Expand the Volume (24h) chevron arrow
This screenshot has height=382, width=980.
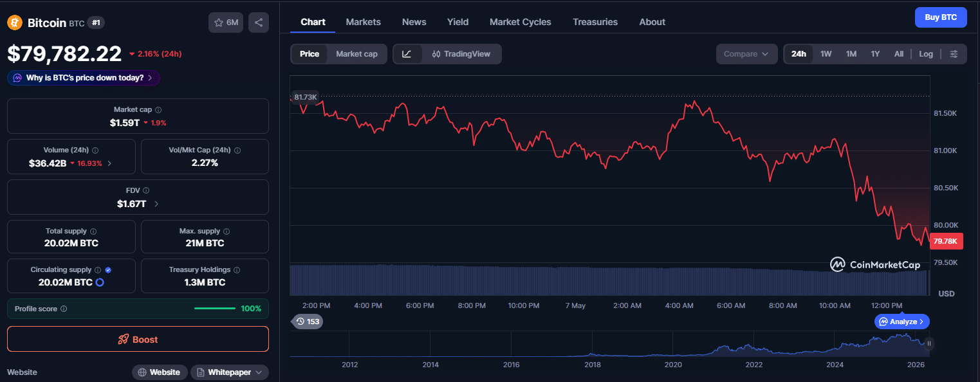coord(109,163)
